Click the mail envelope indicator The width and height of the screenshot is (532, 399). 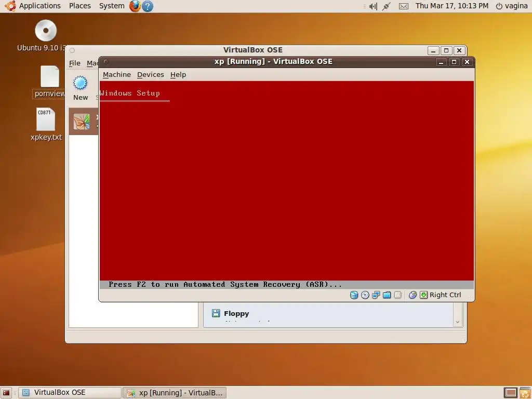pyautogui.click(x=403, y=6)
